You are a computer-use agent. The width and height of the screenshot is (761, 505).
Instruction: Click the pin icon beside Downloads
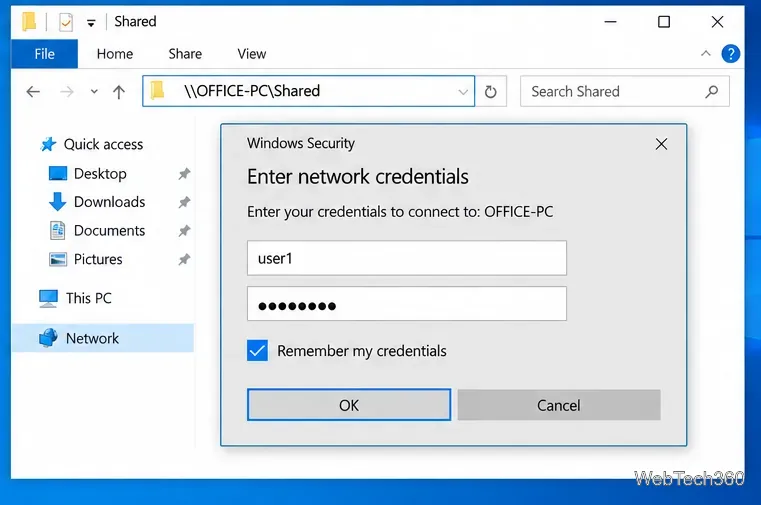(184, 202)
